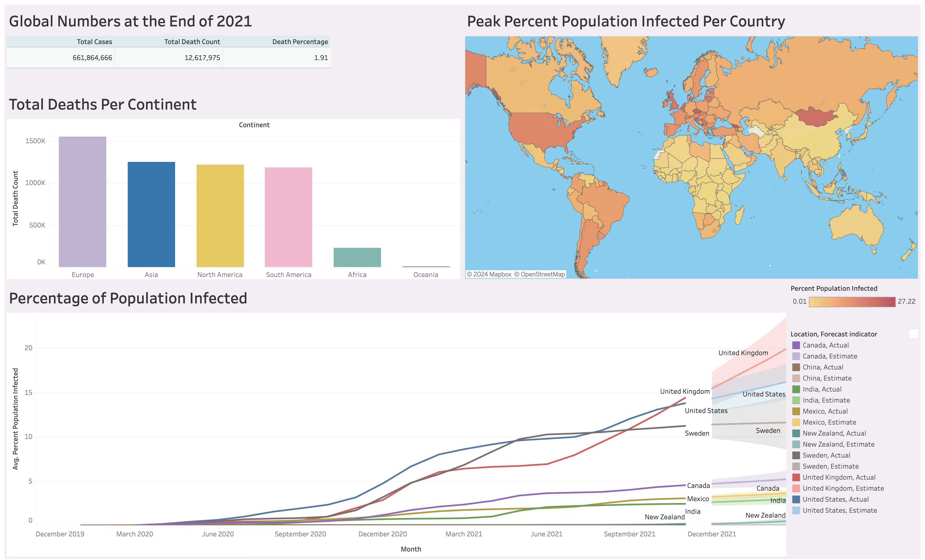The height and width of the screenshot is (560, 925).
Task: Click the Percent Population Infected gradient bar
Action: 852,302
